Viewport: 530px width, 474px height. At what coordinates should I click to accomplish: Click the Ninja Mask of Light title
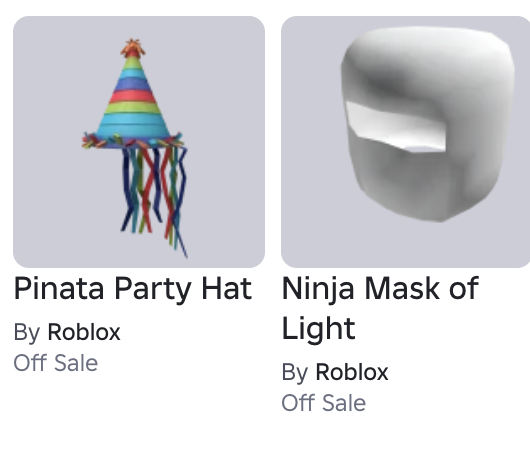(380, 308)
